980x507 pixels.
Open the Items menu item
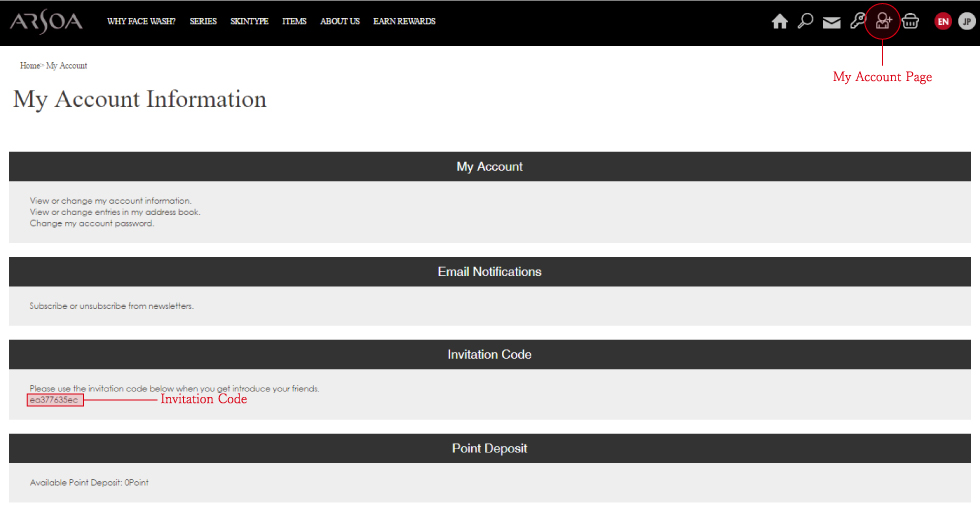click(x=294, y=21)
